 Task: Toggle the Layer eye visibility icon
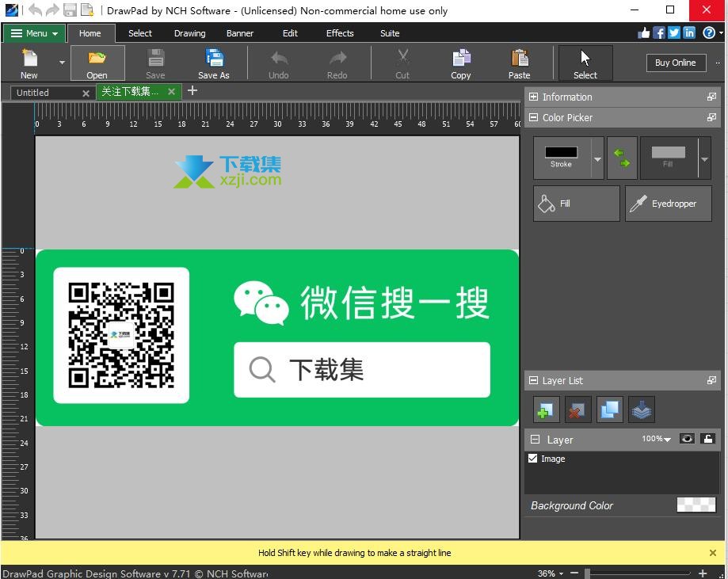tap(687, 439)
